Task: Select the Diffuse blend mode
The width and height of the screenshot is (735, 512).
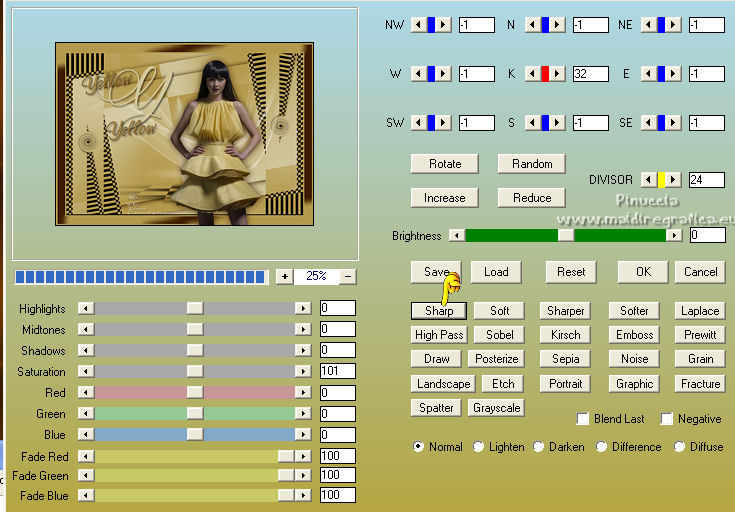Action: point(679,447)
